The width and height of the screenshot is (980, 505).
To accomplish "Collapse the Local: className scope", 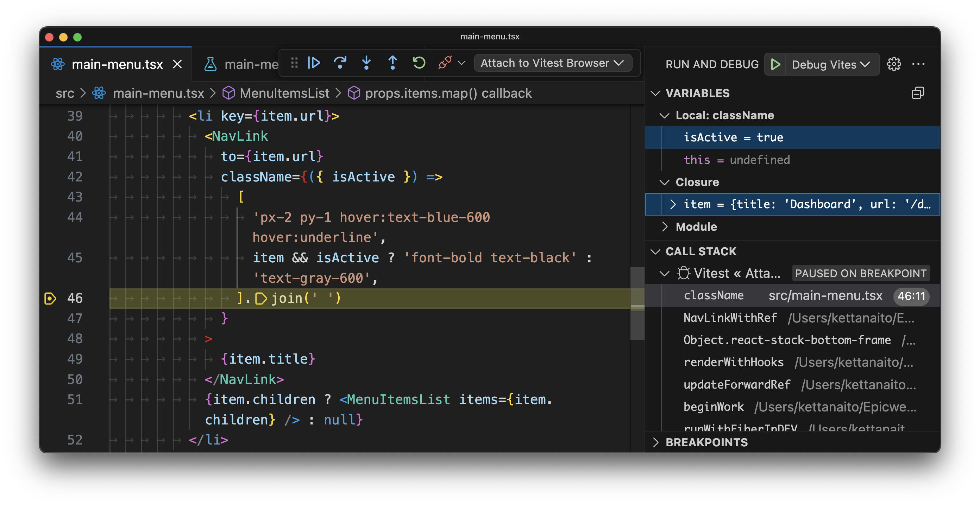I will pyautogui.click(x=664, y=115).
